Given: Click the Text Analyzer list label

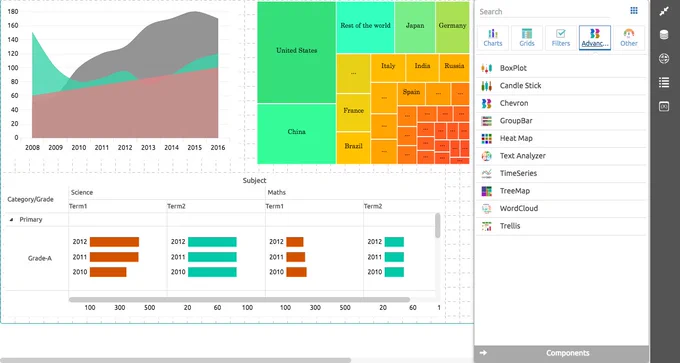Looking at the screenshot, I should pos(523,156).
